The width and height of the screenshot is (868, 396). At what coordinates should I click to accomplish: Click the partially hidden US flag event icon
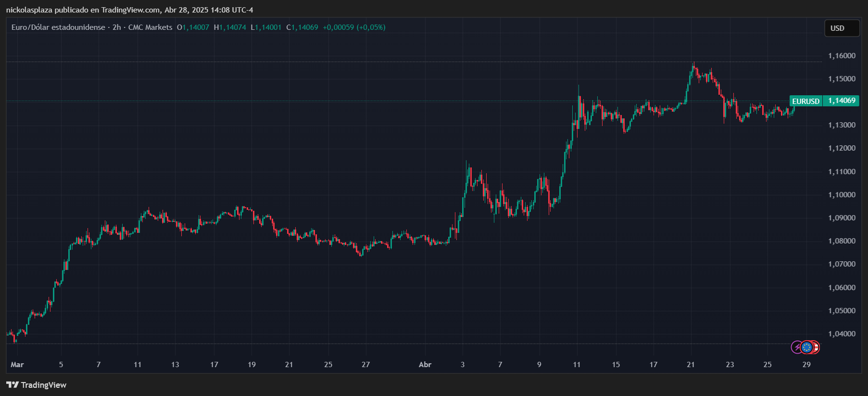coord(816,347)
